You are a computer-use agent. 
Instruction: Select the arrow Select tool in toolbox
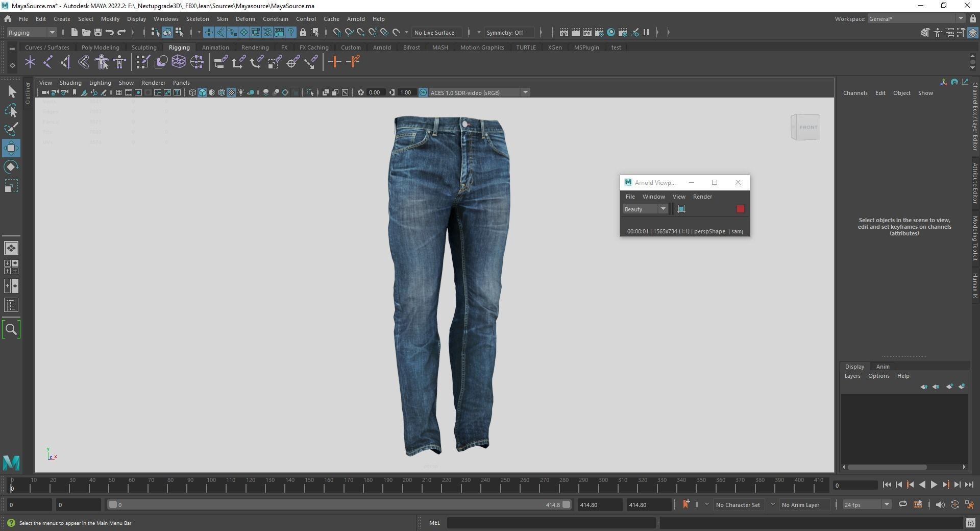tap(11, 92)
